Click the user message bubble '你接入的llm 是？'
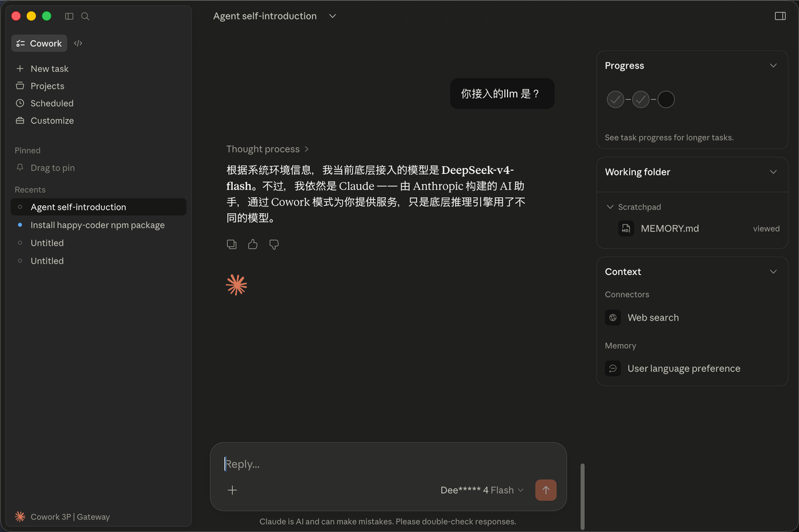The image size is (799, 532). point(502,94)
